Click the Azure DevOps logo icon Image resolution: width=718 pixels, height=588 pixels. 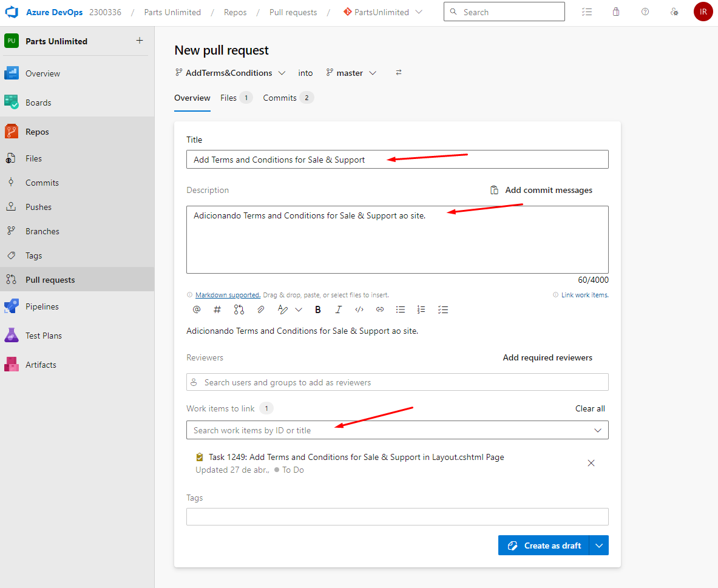[12, 12]
